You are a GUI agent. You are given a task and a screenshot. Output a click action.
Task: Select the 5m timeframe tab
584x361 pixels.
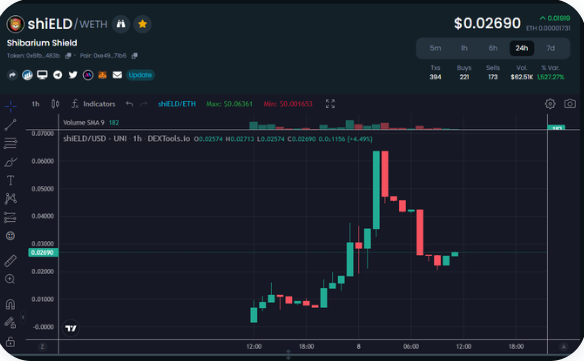[435, 48]
